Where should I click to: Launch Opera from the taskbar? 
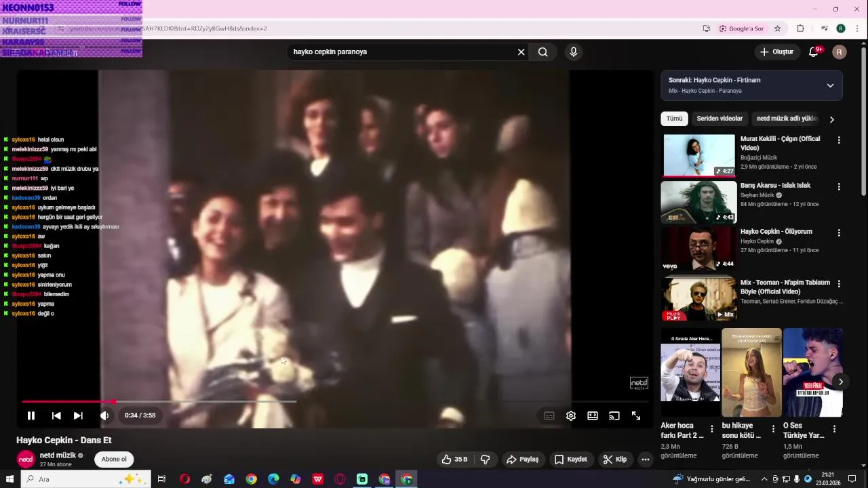[x=184, y=479]
